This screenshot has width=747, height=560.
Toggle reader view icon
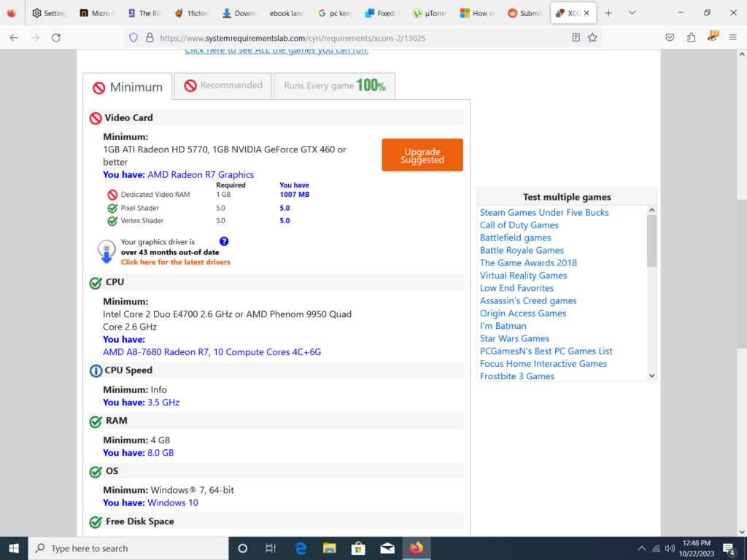(576, 38)
